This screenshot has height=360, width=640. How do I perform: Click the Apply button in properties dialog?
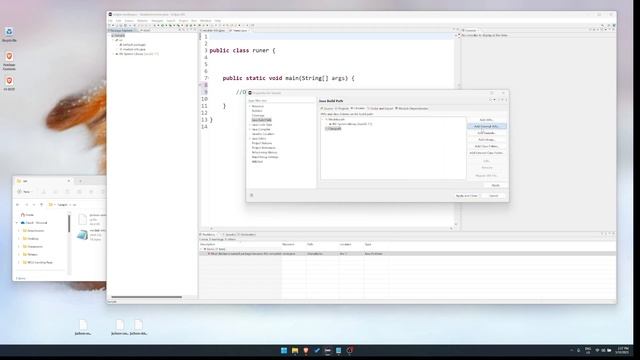pyautogui.click(x=496, y=185)
